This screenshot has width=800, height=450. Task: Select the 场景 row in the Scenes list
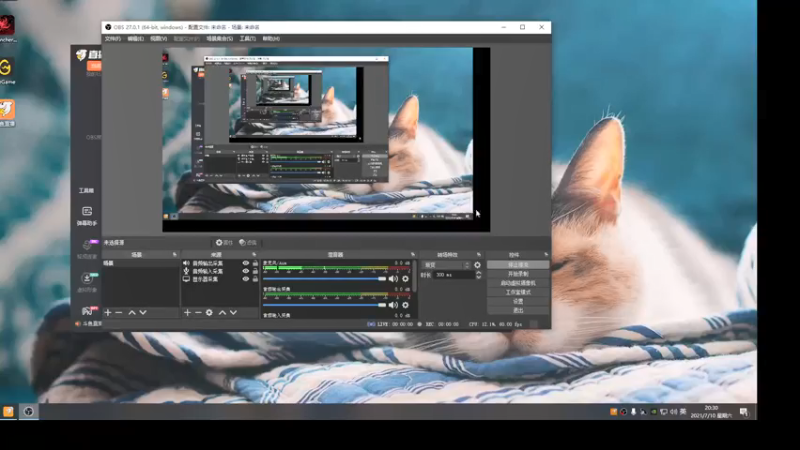tap(141, 263)
